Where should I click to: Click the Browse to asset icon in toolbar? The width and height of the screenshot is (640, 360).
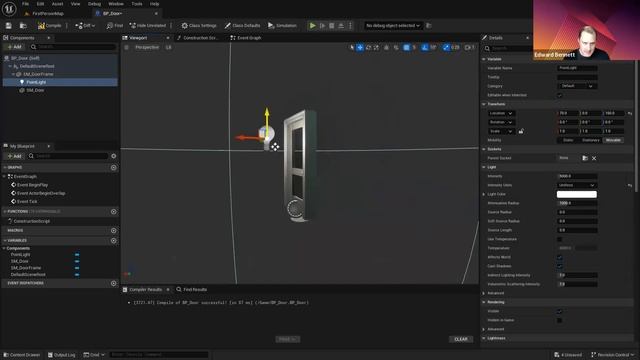coord(23,26)
